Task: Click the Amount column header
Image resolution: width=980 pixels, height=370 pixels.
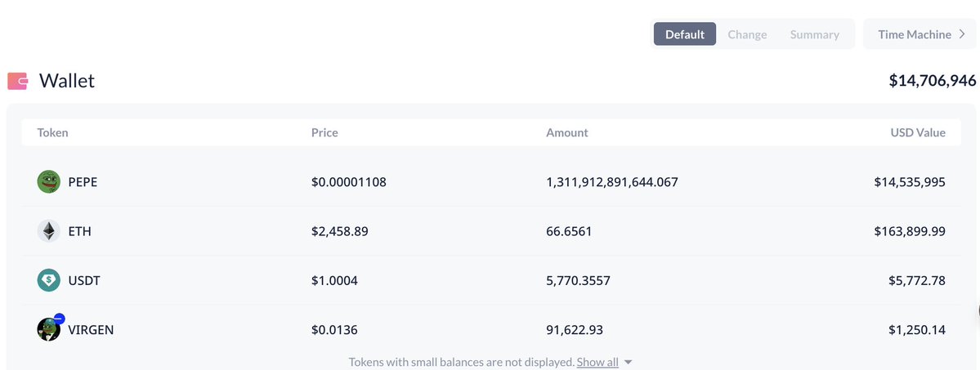Action: coord(567,132)
